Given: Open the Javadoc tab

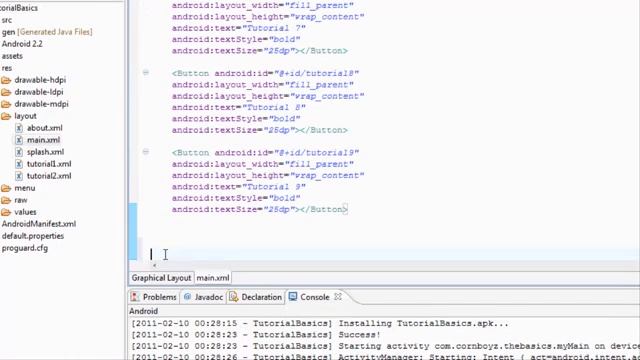Looking at the screenshot, I should pos(203,297).
